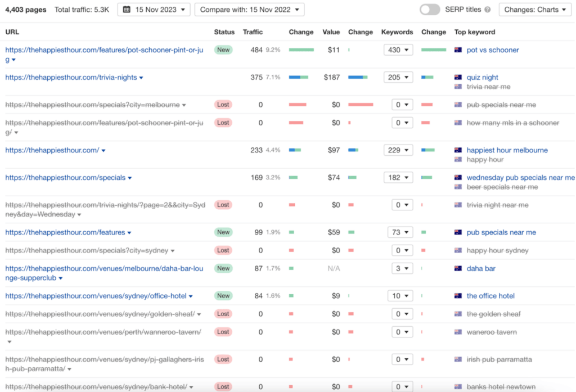
Task: Sort by the Value column header
Action: [331, 32]
